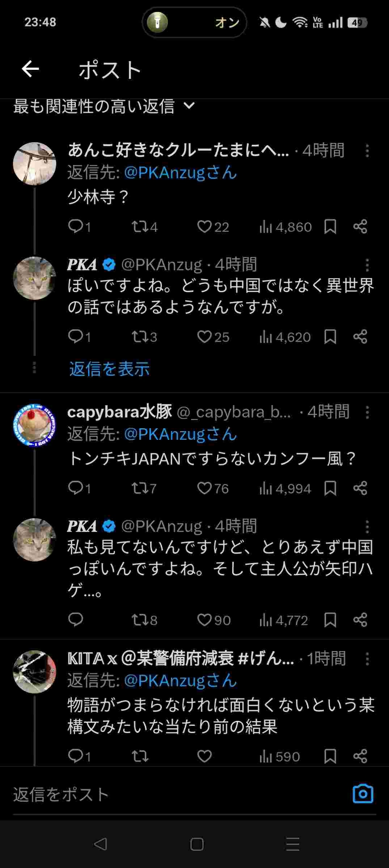Show hidden replies via 返信を表示
This screenshot has height=868, width=389.
click(109, 369)
